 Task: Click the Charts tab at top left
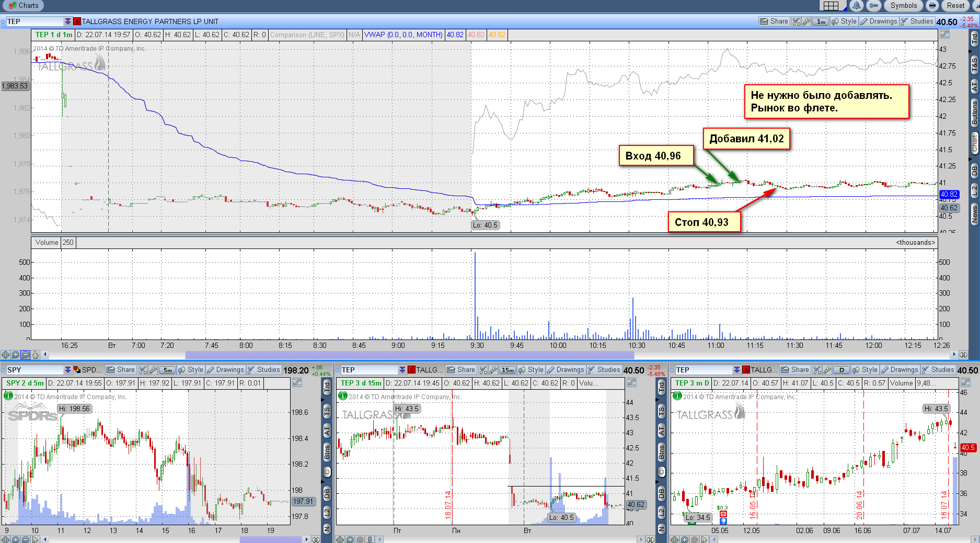tap(23, 5)
